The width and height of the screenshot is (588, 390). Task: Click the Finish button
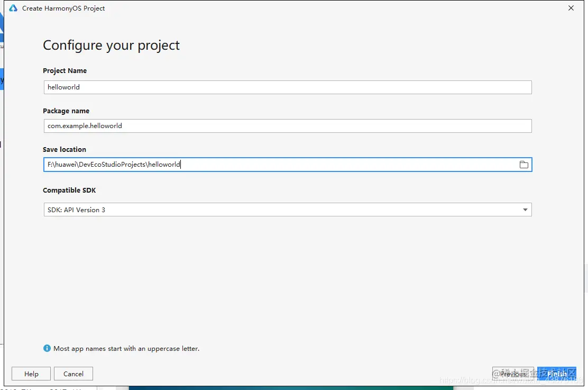pyautogui.click(x=557, y=374)
